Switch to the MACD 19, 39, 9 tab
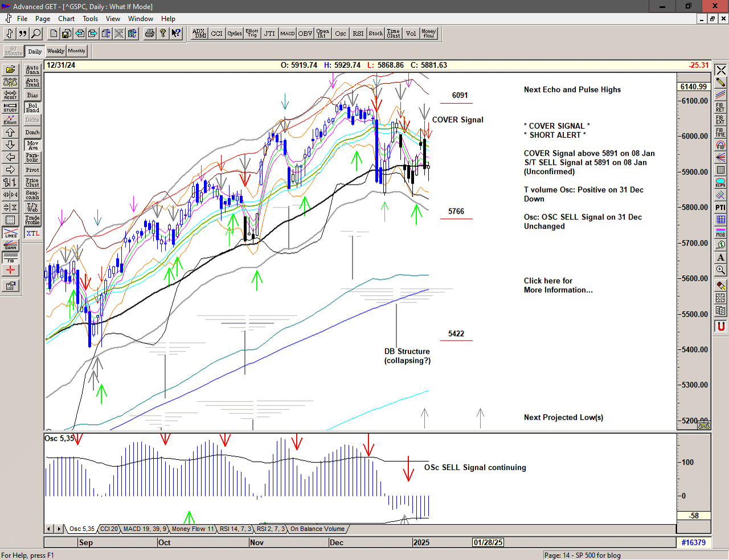This screenshot has width=729, height=560. (145, 529)
